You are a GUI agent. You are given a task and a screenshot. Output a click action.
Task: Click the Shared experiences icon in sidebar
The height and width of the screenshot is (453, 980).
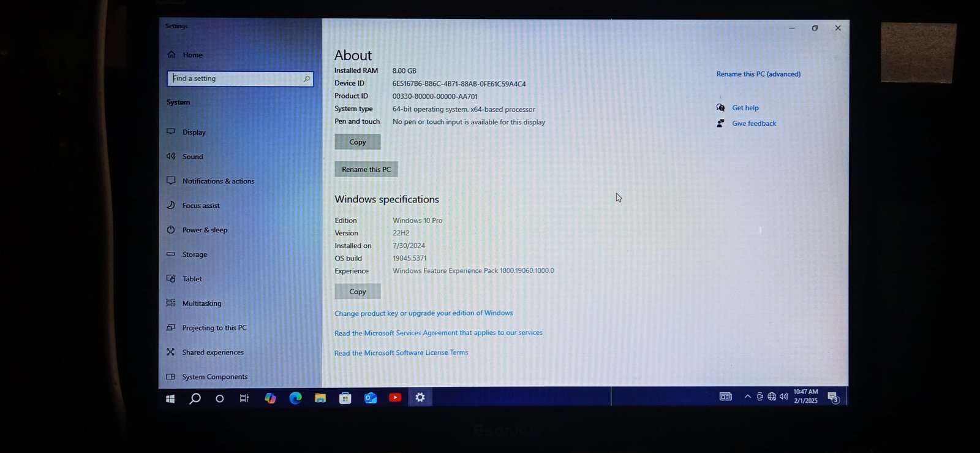point(171,352)
